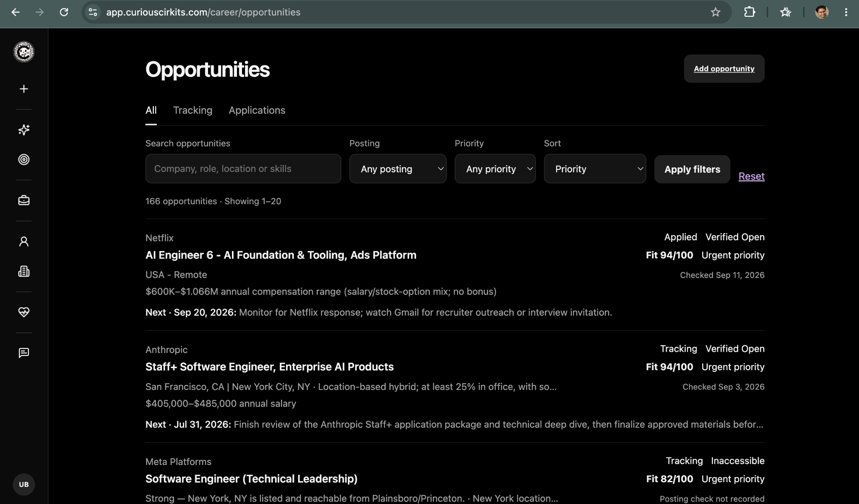
Task: Click the Applied status on the Netflix row
Action: (x=680, y=237)
